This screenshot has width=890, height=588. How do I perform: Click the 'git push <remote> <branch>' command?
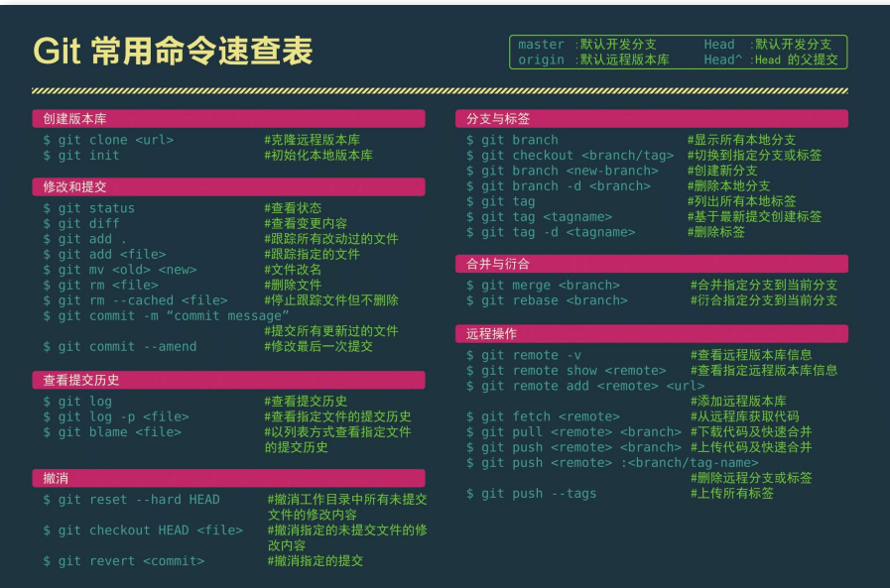[573, 447]
